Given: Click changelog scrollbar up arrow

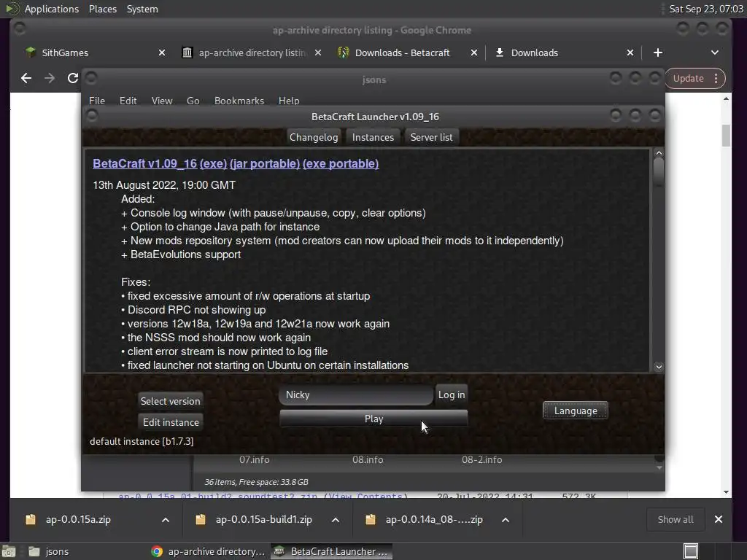Looking at the screenshot, I should tap(659, 153).
